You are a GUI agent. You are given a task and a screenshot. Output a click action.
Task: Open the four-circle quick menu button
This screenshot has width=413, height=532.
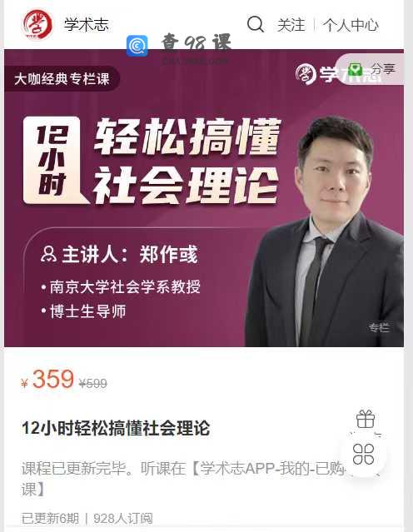[x=363, y=454]
